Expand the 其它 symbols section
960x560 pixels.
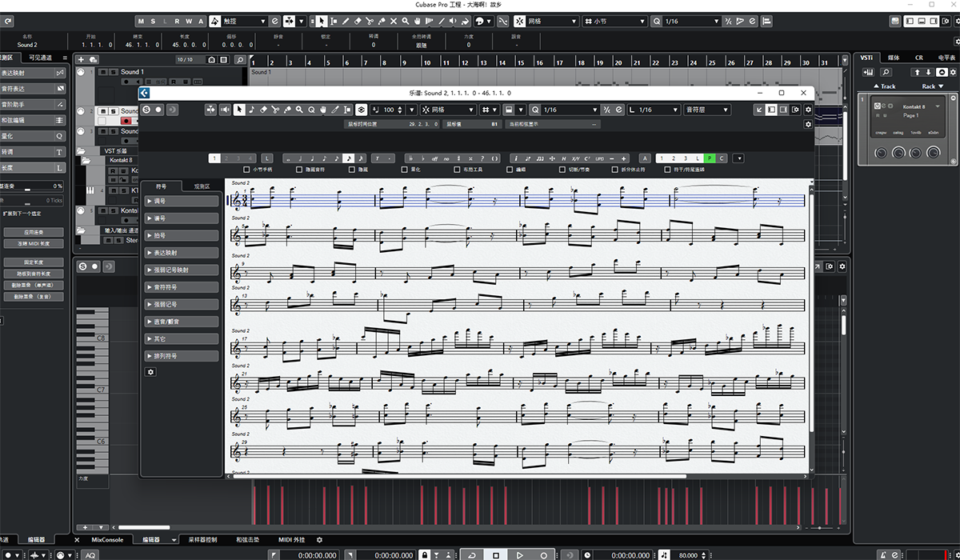click(182, 339)
